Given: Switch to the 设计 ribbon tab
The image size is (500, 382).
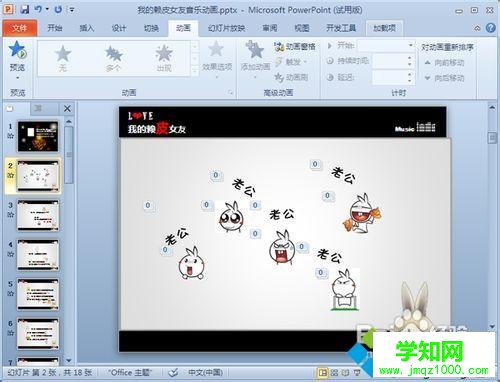Looking at the screenshot, I should point(119,28).
